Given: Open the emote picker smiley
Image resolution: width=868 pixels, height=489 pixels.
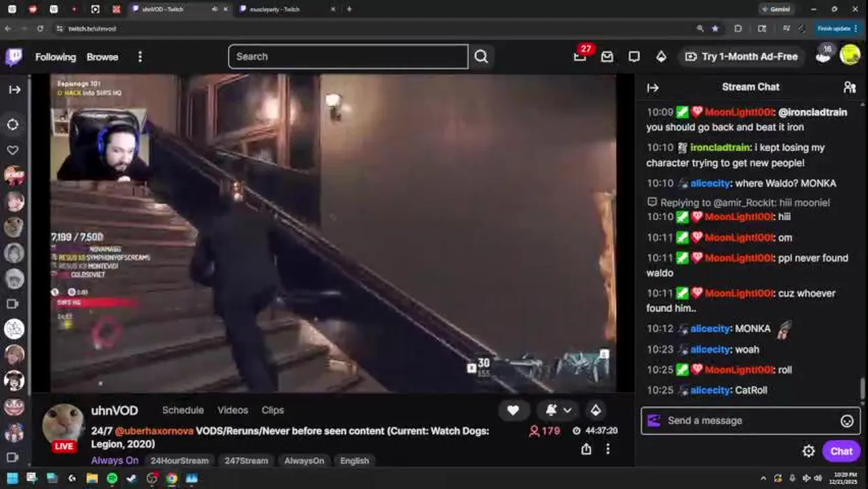Looking at the screenshot, I should (x=847, y=421).
